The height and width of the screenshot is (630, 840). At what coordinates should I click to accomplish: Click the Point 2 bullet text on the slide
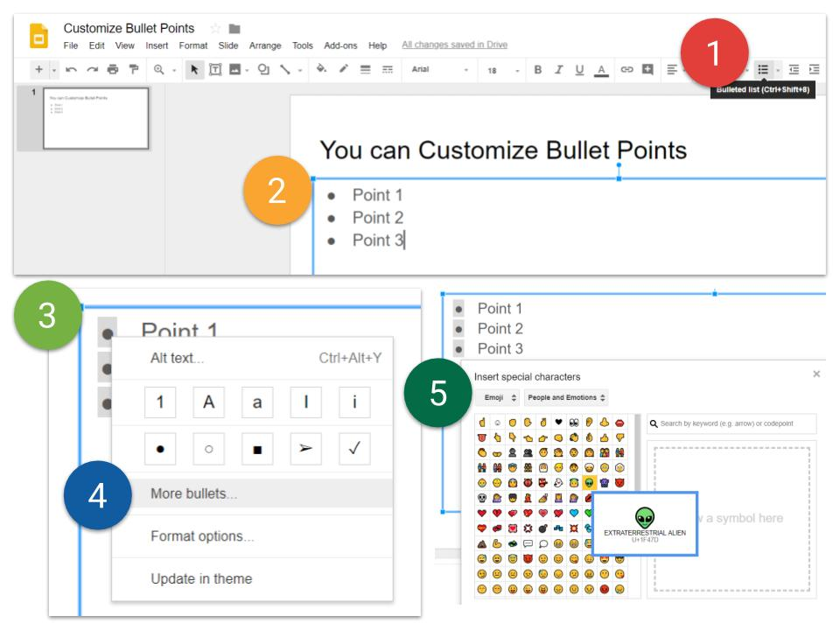(378, 218)
